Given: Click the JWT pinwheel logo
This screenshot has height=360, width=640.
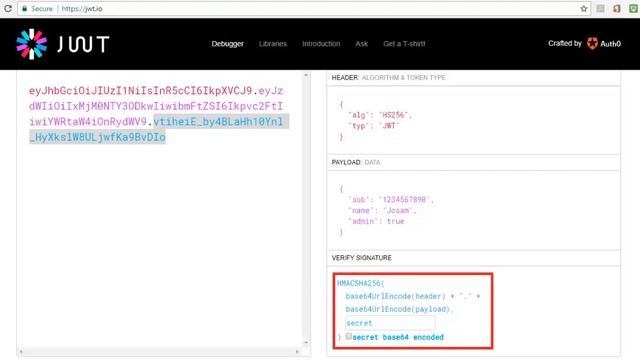Looking at the screenshot, I should (31, 44).
